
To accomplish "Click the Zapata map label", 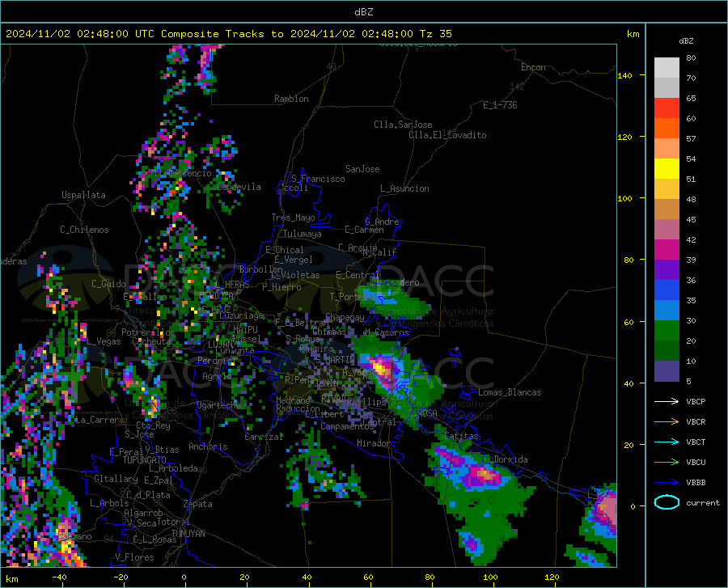I will [198, 504].
